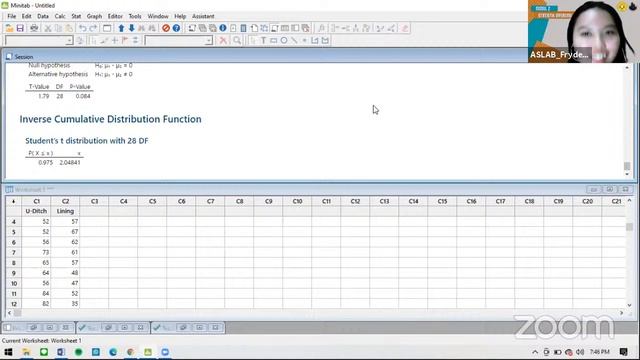Show the Info icon with blue i
Viewport: 640px width, 360px height.
223,28
